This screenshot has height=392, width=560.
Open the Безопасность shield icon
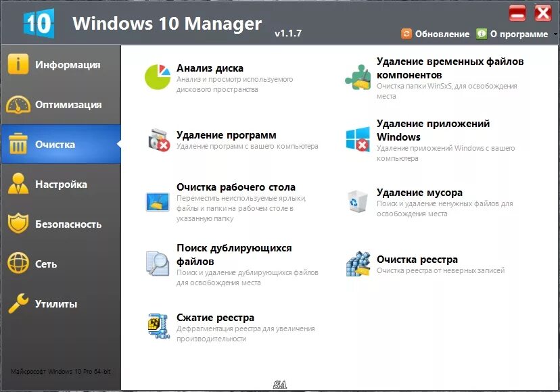(18, 224)
